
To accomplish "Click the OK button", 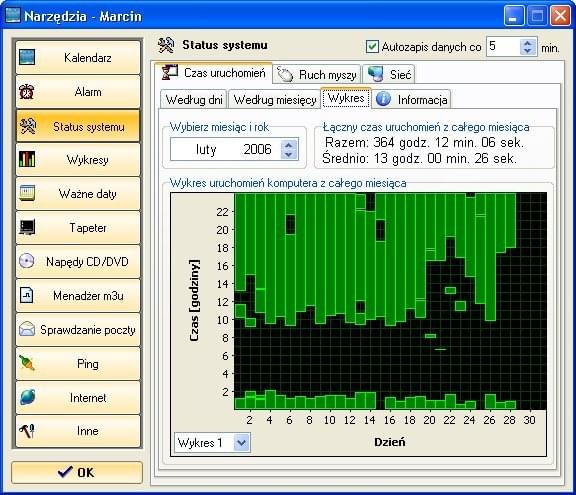I will (x=77, y=472).
